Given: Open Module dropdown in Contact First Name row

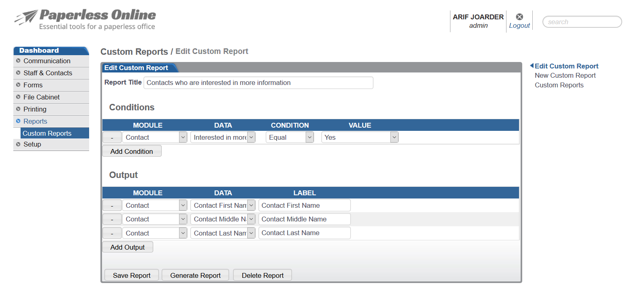Looking at the screenshot, I should (x=155, y=205).
